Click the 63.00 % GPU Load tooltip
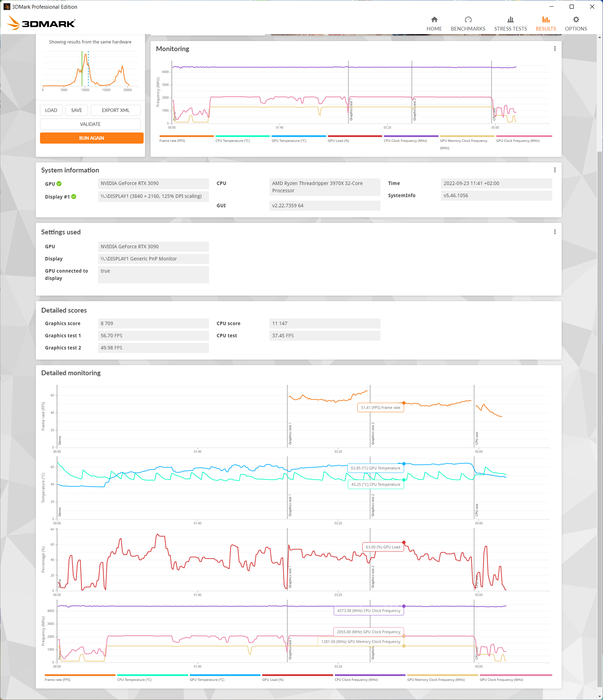Screen dimensions: 603x700 383,547
